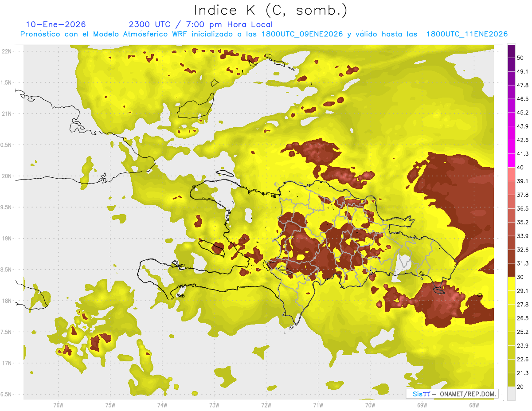The image size is (532, 411).
Task: Click the '25.2' legend value
Action: 523,332
